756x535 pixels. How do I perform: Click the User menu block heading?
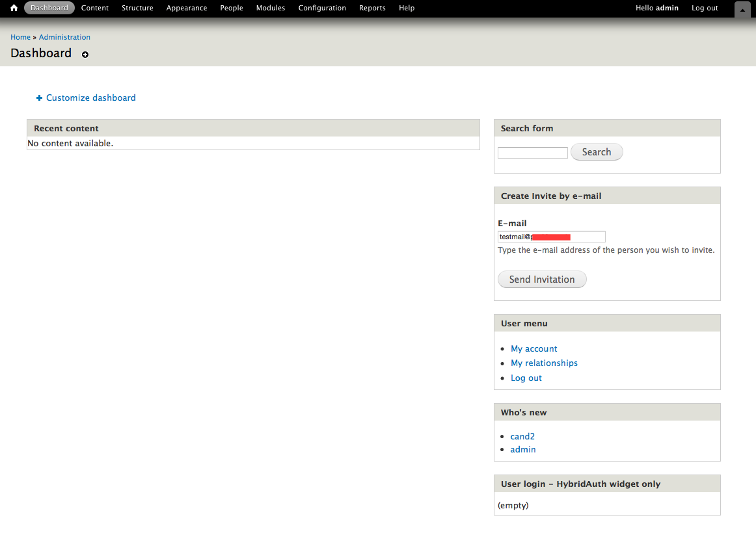524,323
